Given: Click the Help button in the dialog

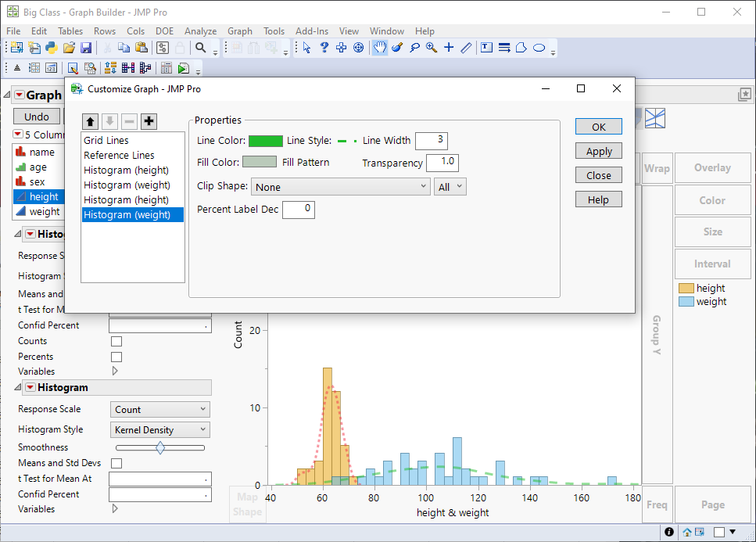Looking at the screenshot, I should (x=599, y=199).
